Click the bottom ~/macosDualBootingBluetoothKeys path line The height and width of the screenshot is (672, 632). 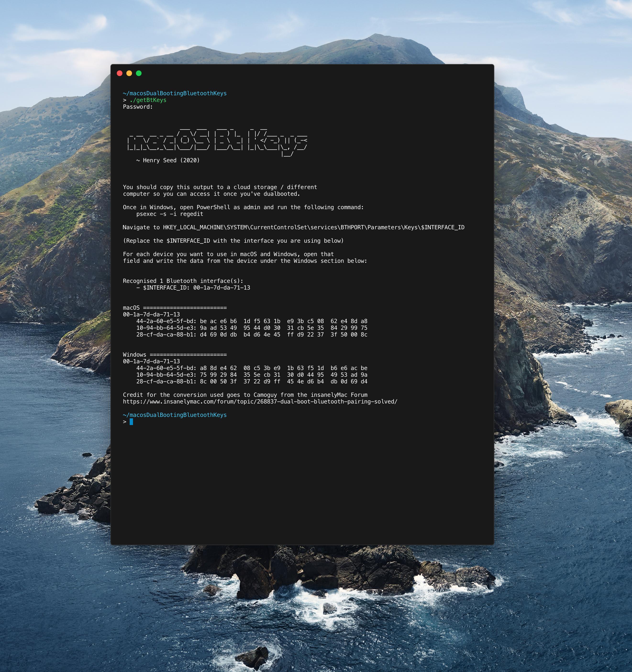pyautogui.click(x=175, y=415)
